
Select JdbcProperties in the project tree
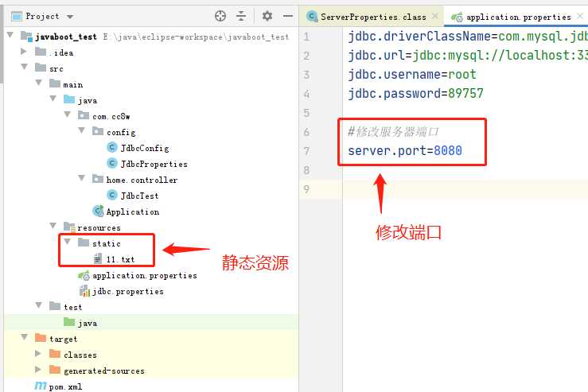154,164
